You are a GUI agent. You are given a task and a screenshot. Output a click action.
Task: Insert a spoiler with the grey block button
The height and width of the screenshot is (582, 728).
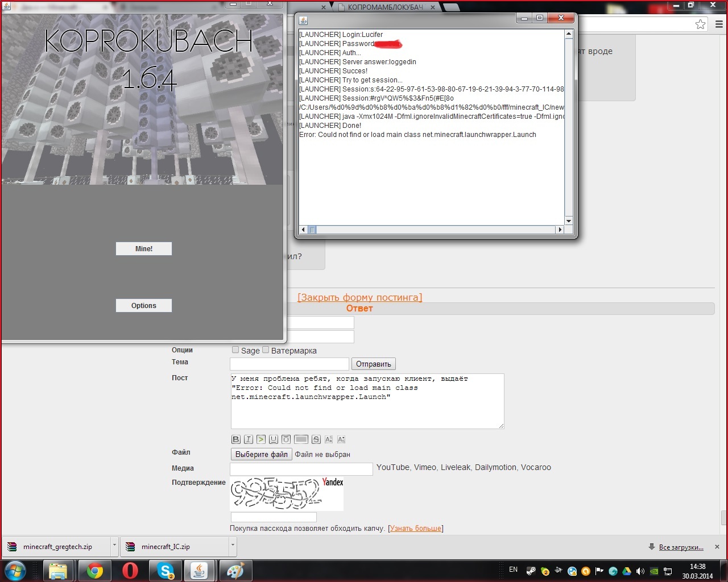[x=301, y=439]
